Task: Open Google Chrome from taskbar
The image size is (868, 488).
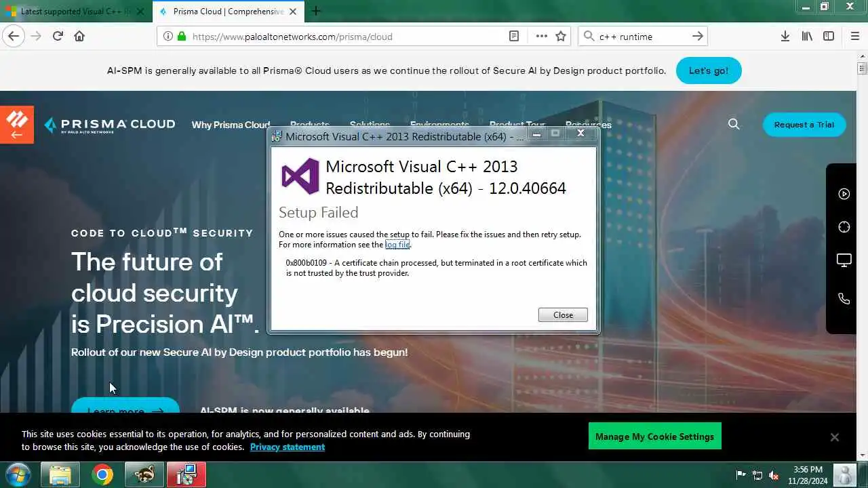Action: pos(102,475)
